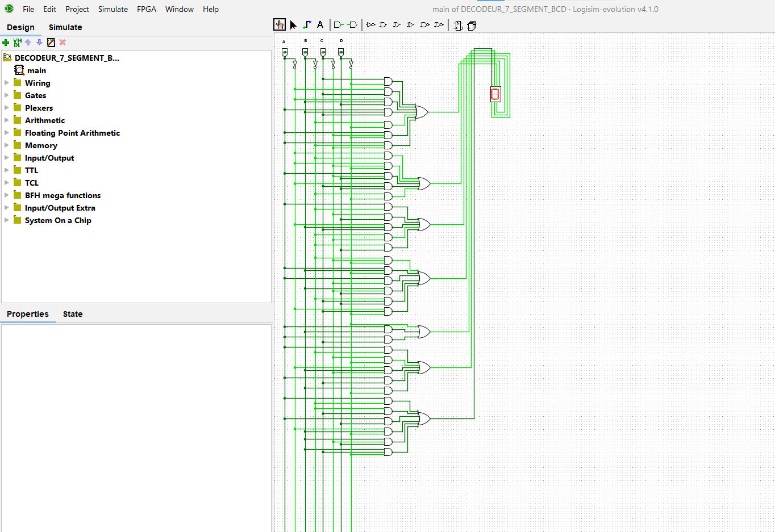This screenshot has height=532, width=775.
Task: Select the arrow Edit selection tool
Action: [x=293, y=25]
